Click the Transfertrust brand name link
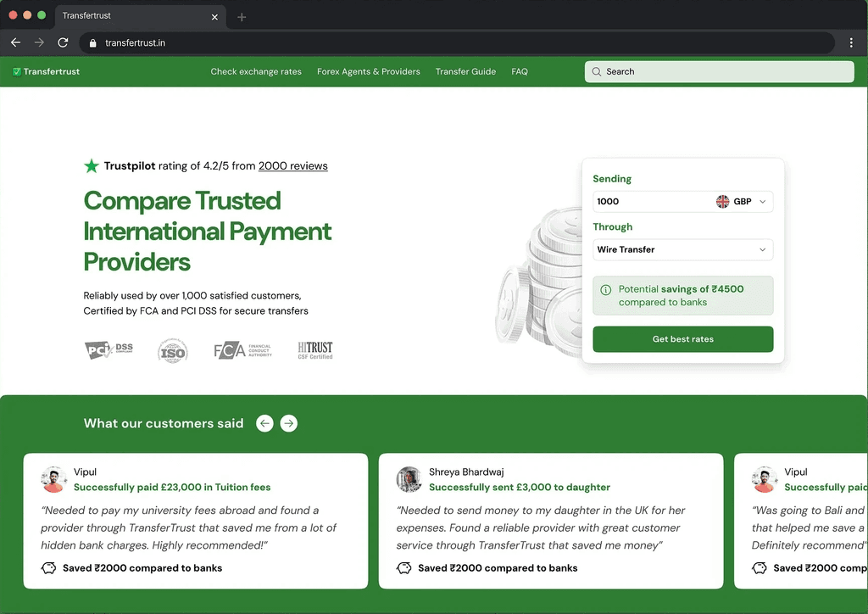Screen dimensions: 868x614 (x=52, y=71)
